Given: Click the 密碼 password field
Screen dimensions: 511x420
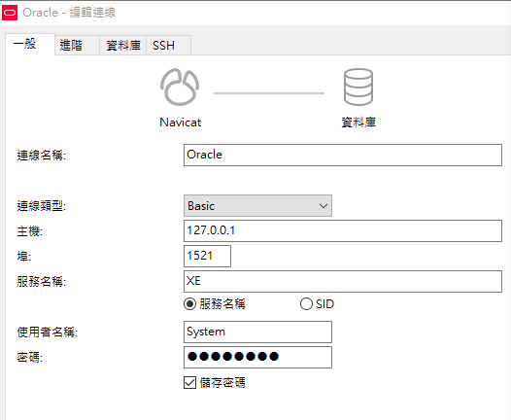Looking at the screenshot, I should coord(257,357).
